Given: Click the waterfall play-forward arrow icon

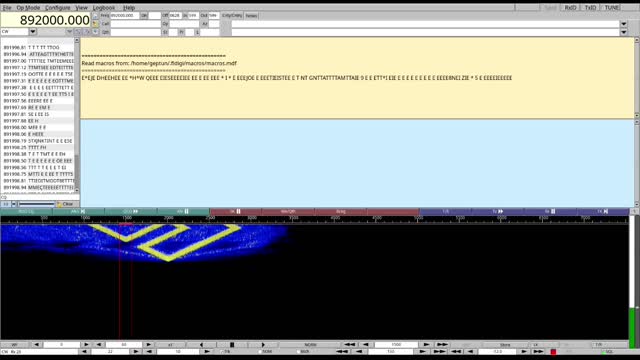Looking at the screenshot, I should click(263, 344).
